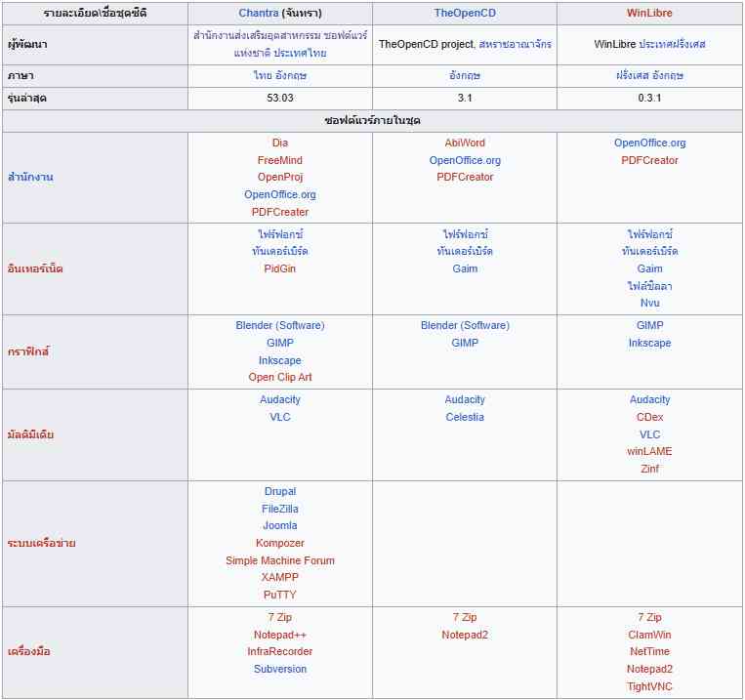The image size is (745, 700).
Task: Open the Chantra column header link
Action: pyautogui.click(x=259, y=14)
